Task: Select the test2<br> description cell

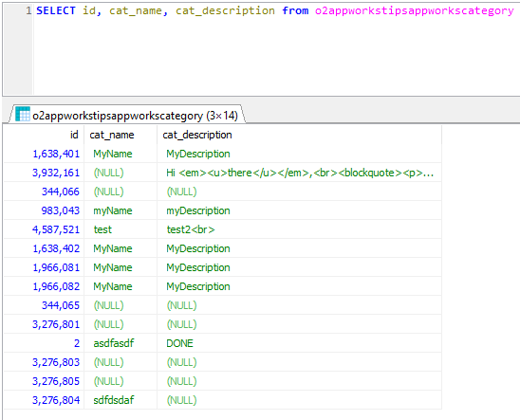Action: click(299, 229)
